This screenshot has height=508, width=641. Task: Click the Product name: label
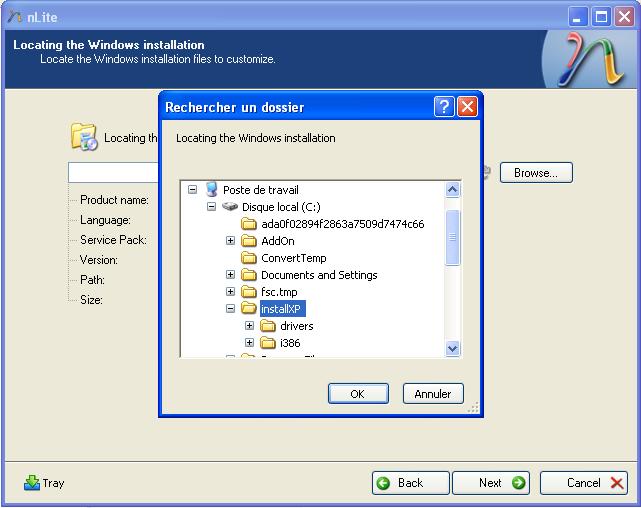[x=114, y=200]
